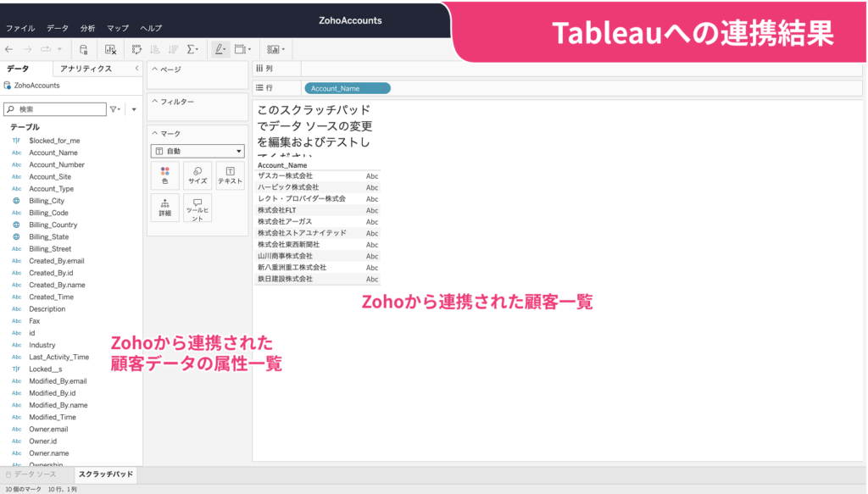
Task: Click the 色 color marks card
Action: (165, 175)
